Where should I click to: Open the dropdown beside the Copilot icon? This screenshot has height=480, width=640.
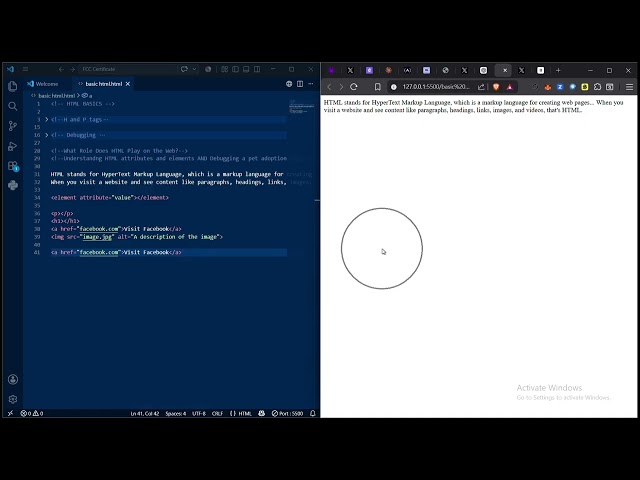click(194, 69)
